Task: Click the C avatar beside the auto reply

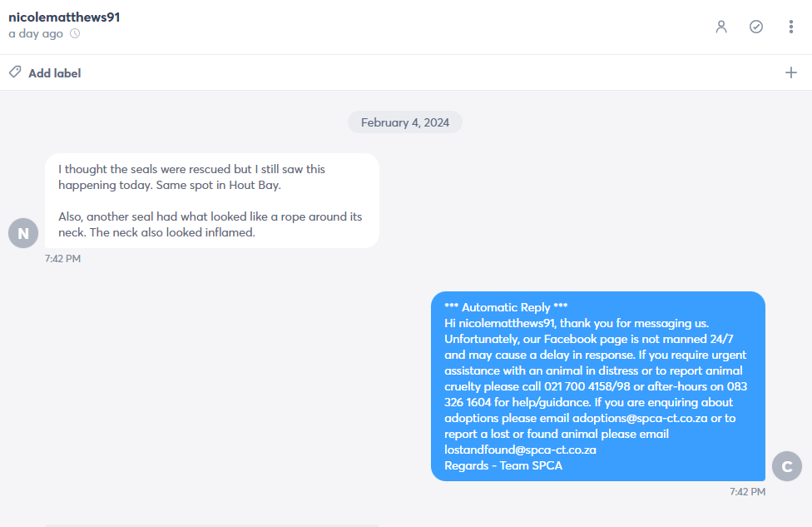Action: (x=787, y=466)
